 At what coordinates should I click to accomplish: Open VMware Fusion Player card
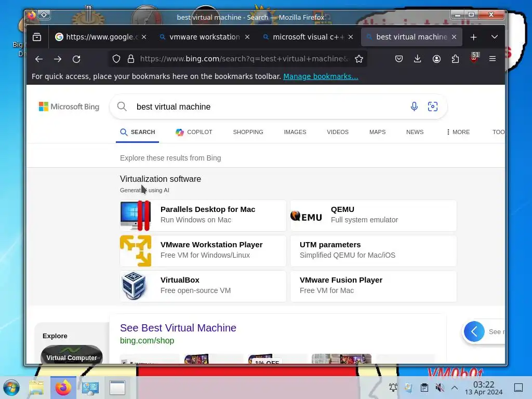(373, 286)
